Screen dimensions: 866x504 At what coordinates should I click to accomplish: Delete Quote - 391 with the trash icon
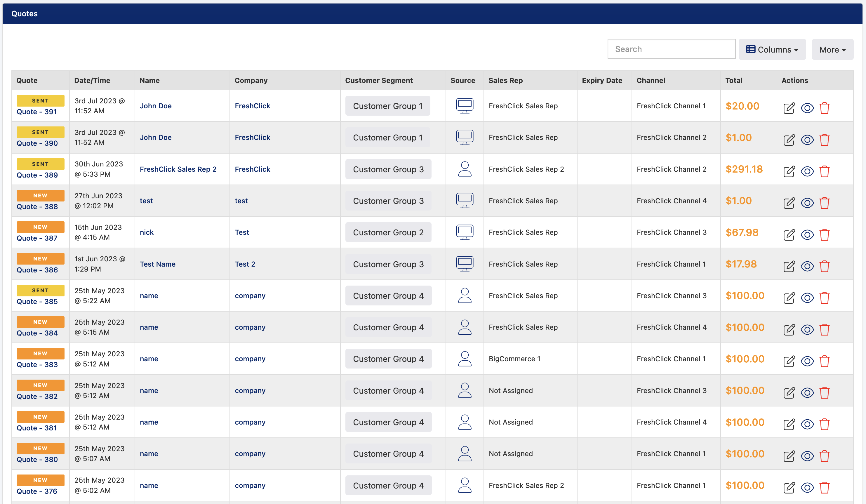(825, 108)
